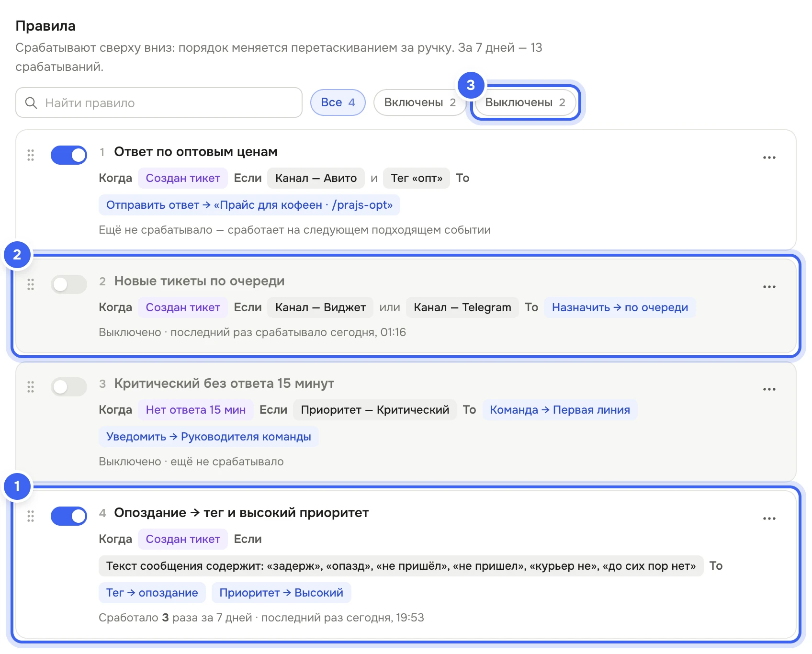
Task: Click the status text «Сработало 3 раза за 7 дней»
Action: point(175,618)
